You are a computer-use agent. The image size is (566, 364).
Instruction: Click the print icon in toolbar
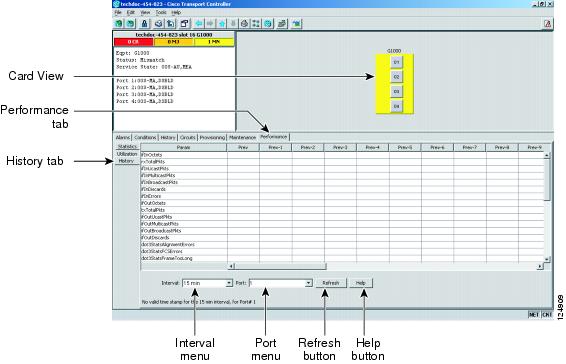pyautogui.click(x=158, y=24)
